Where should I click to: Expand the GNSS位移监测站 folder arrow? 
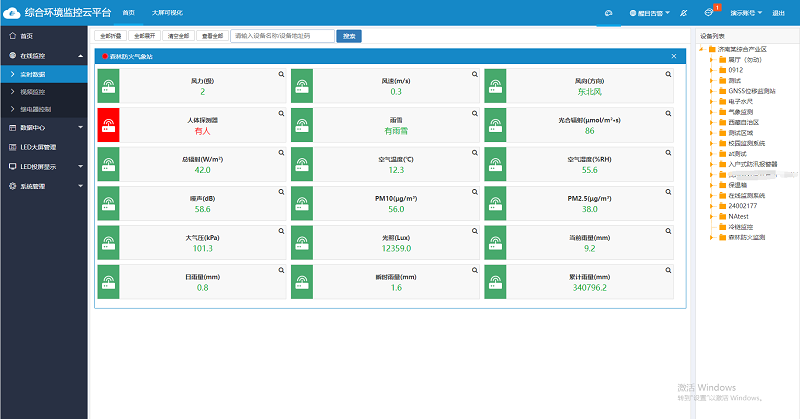point(712,91)
